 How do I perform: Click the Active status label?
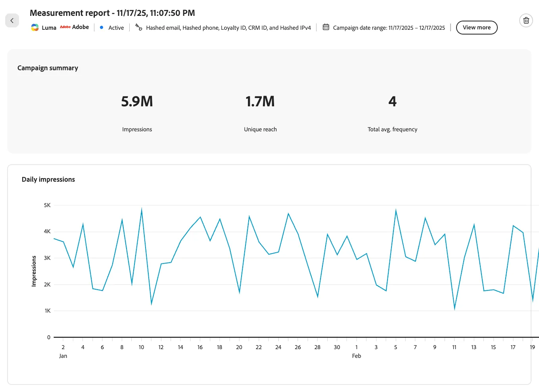[116, 28]
